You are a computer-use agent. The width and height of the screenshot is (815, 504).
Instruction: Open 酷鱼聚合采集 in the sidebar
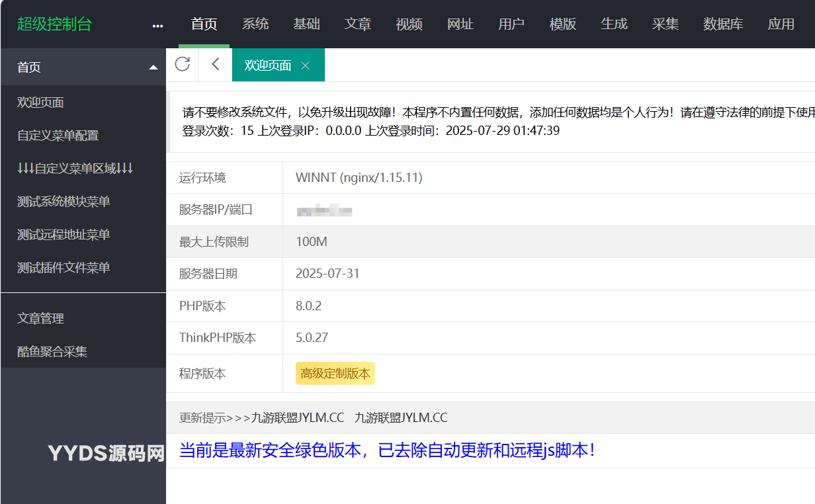coord(52,352)
